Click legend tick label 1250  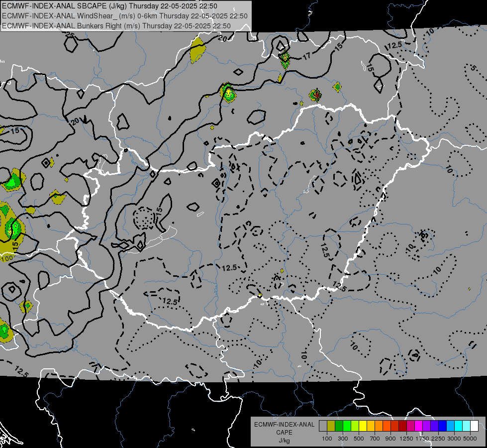tap(406, 439)
